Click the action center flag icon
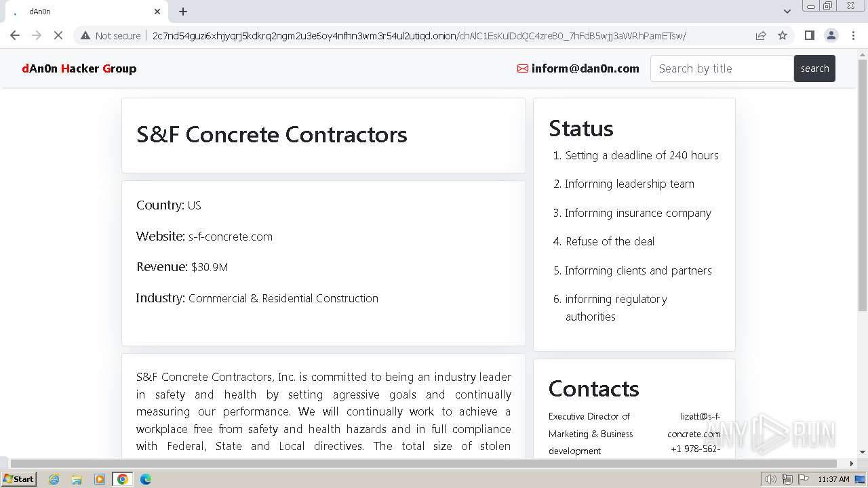 tap(804, 479)
